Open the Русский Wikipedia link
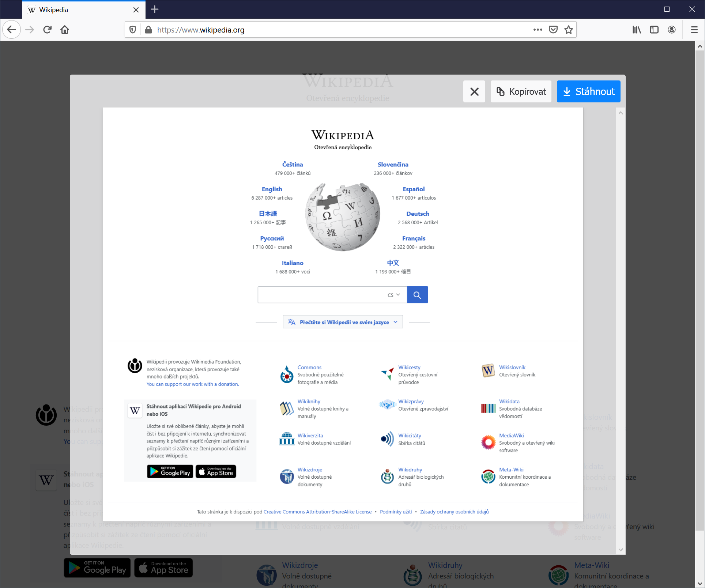Viewport: 705px width, 588px height. click(272, 238)
